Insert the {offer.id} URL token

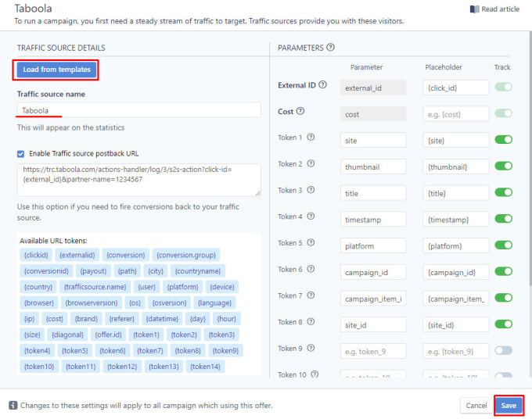[x=108, y=335]
